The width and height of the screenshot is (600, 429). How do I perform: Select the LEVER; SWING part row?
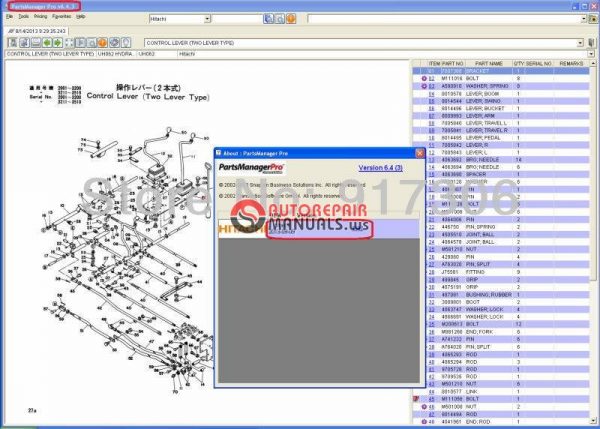tap(501, 101)
